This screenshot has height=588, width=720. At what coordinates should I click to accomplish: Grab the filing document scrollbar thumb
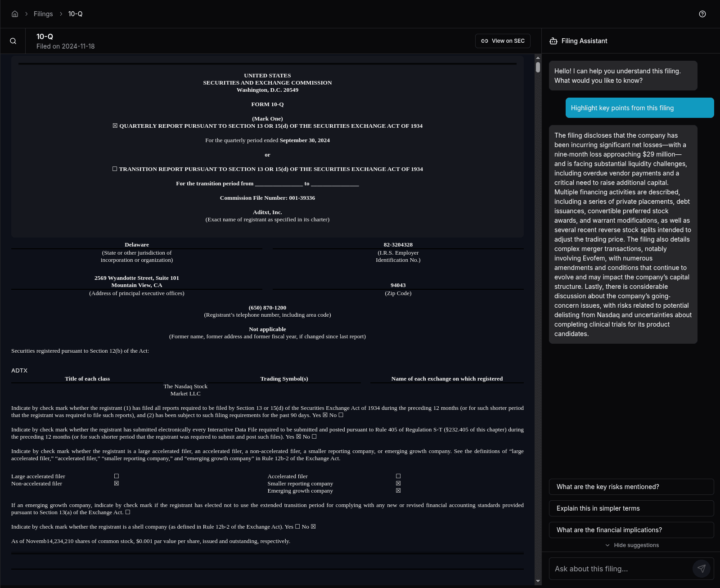pyautogui.click(x=538, y=67)
